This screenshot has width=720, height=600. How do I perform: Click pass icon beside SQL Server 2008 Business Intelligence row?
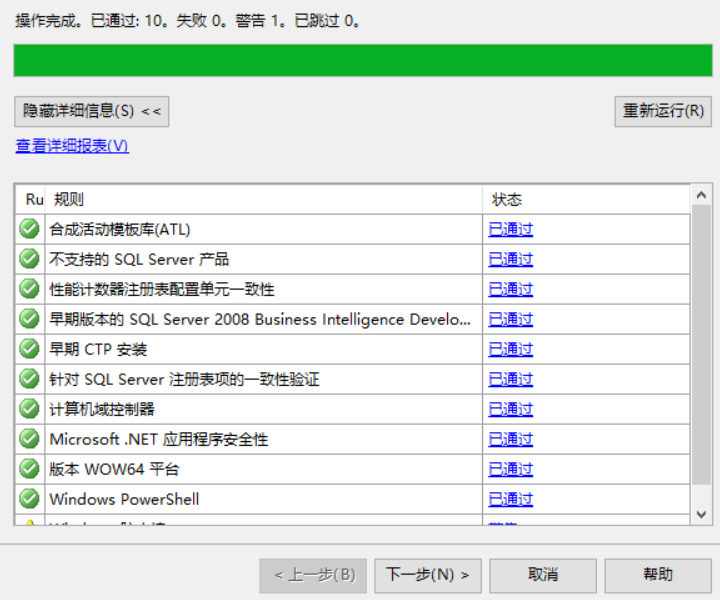[29, 319]
